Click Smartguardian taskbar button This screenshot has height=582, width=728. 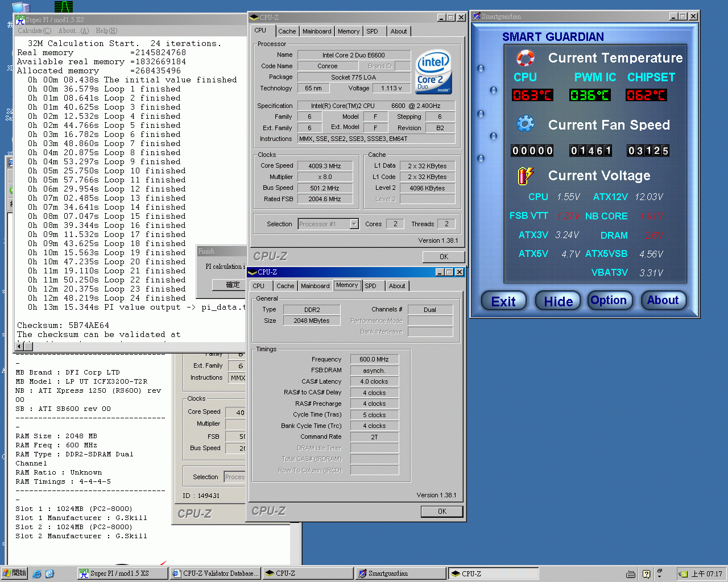tap(400, 573)
